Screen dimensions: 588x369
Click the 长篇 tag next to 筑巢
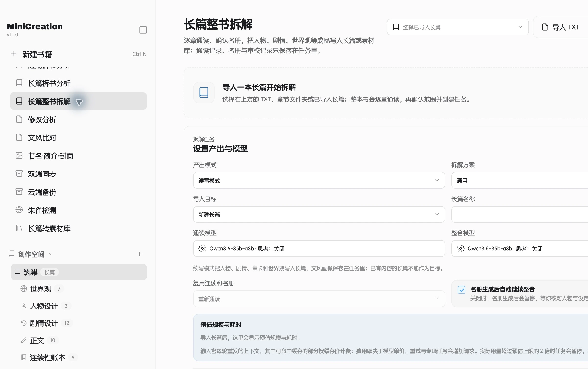49,272
